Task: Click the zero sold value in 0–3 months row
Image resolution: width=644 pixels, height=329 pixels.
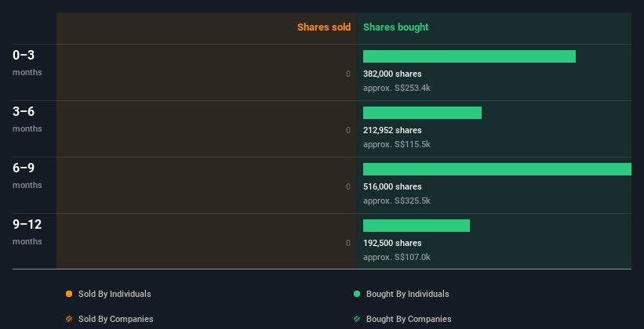Action: click(x=348, y=74)
